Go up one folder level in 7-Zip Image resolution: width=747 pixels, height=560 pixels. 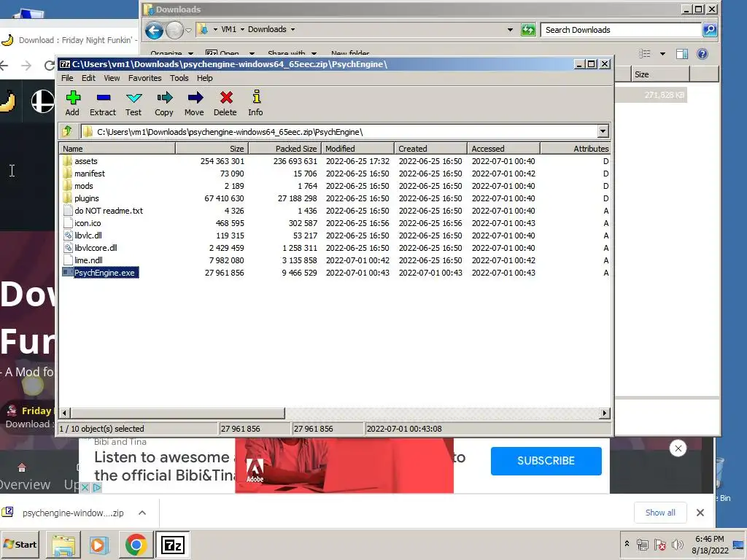pyautogui.click(x=67, y=131)
